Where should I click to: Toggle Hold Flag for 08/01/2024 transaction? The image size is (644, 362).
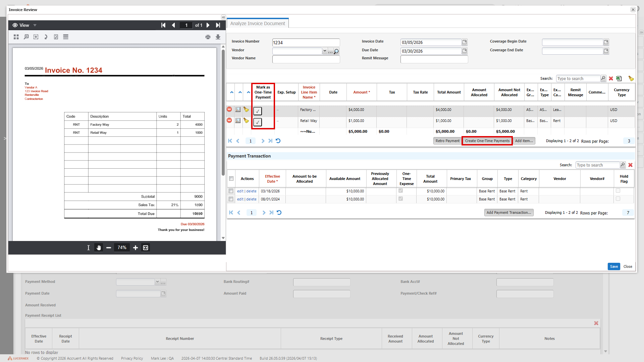(x=618, y=199)
